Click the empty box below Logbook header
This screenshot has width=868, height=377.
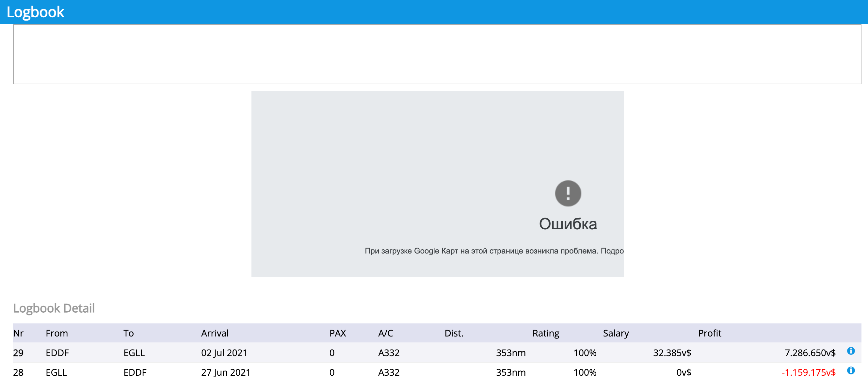click(x=437, y=54)
